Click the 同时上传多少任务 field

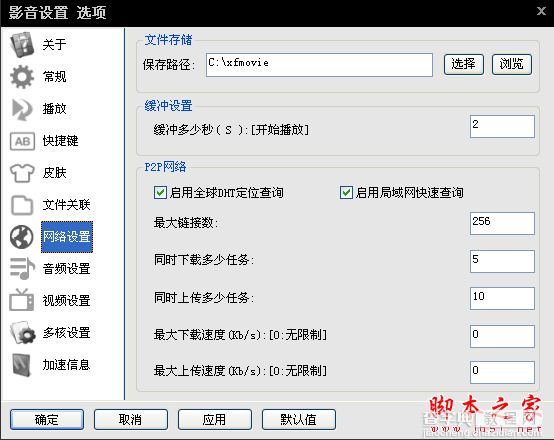pos(502,298)
